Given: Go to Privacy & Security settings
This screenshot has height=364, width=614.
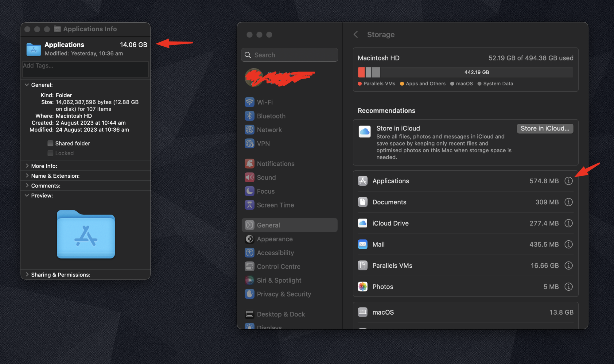Looking at the screenshot, I should click(x=290, y=294).
